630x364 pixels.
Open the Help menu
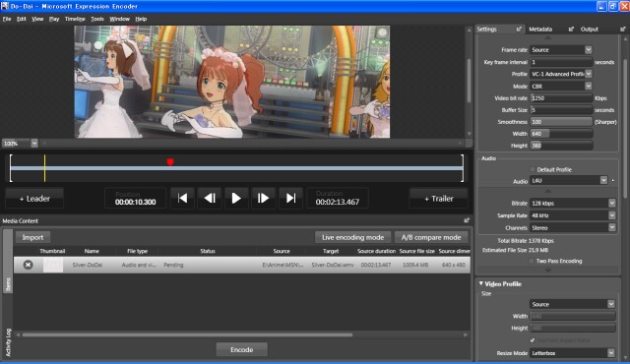click(141, 19)
